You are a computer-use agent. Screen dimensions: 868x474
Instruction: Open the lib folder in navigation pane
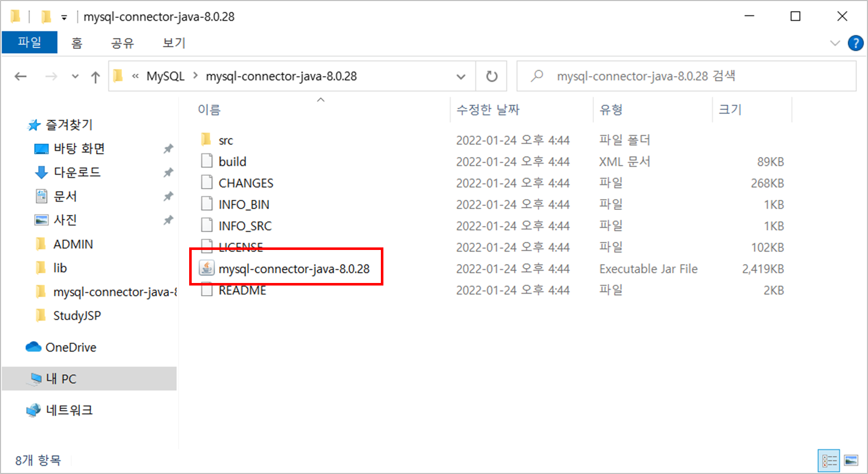click(60, 268)
